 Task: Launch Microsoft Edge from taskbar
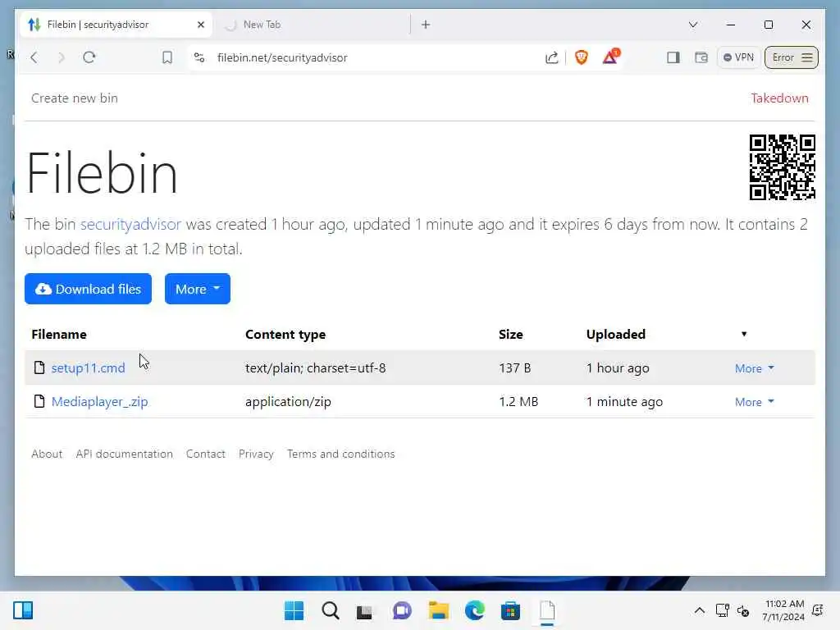click(x=475, y=610)
